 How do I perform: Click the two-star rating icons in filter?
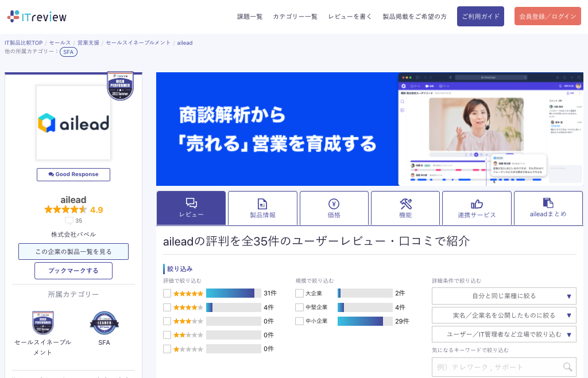click(x=188, y=335)
